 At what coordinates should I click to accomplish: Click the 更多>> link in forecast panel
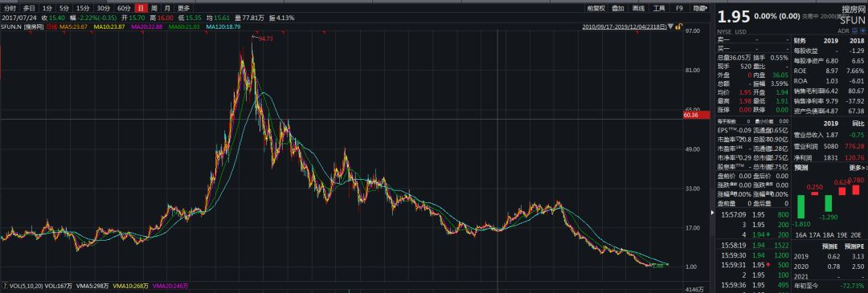point(856,168)
